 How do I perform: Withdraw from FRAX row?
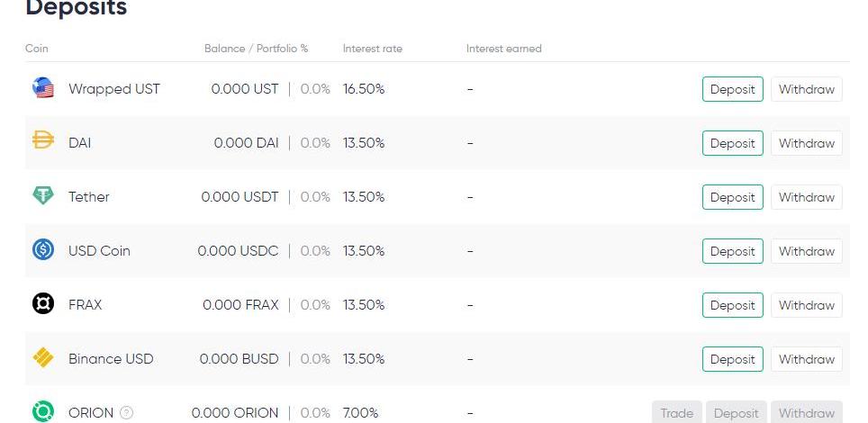pyautogui.click(x=807, y=305)
